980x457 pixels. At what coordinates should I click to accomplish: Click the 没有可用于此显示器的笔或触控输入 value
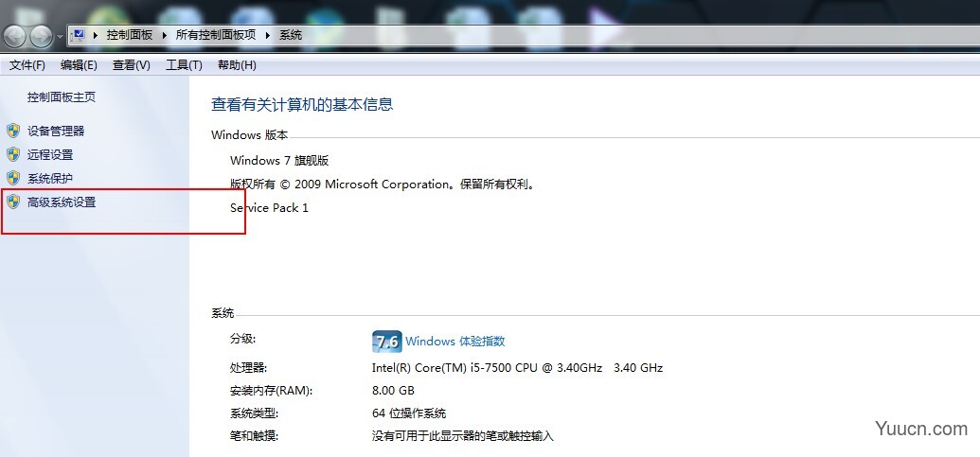point(463,436)
